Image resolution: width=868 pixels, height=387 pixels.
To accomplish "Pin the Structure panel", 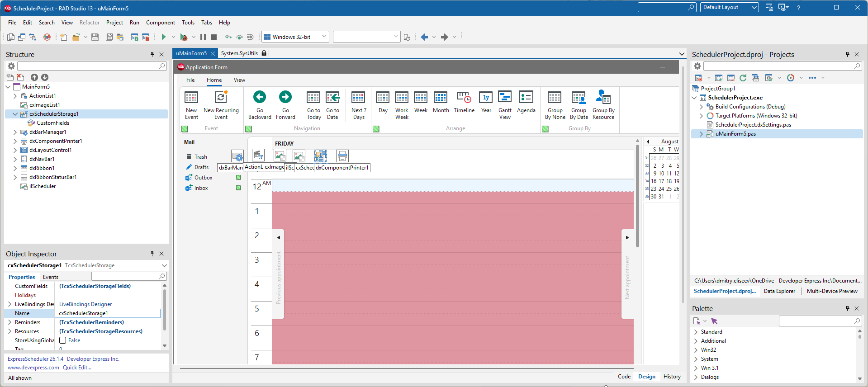I will [152, 54].
